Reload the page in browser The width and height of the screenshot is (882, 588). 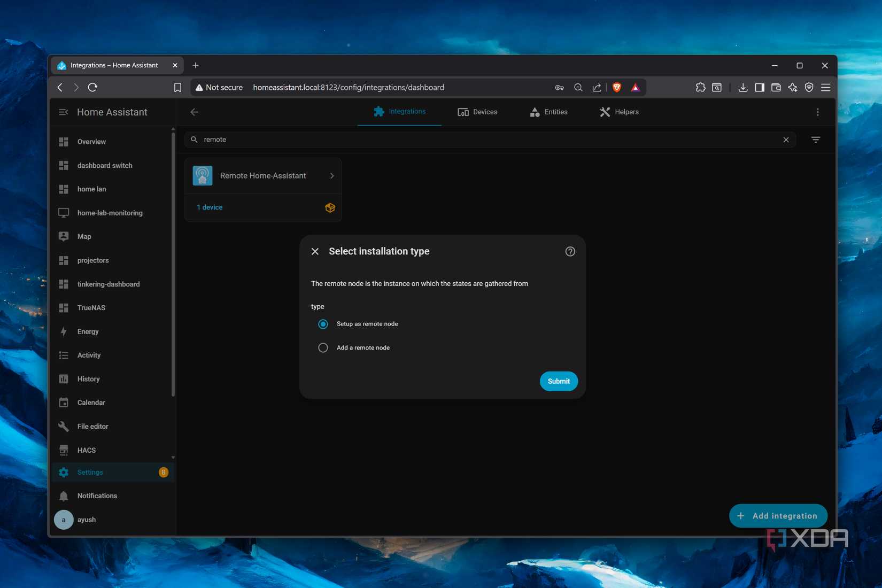92,87
